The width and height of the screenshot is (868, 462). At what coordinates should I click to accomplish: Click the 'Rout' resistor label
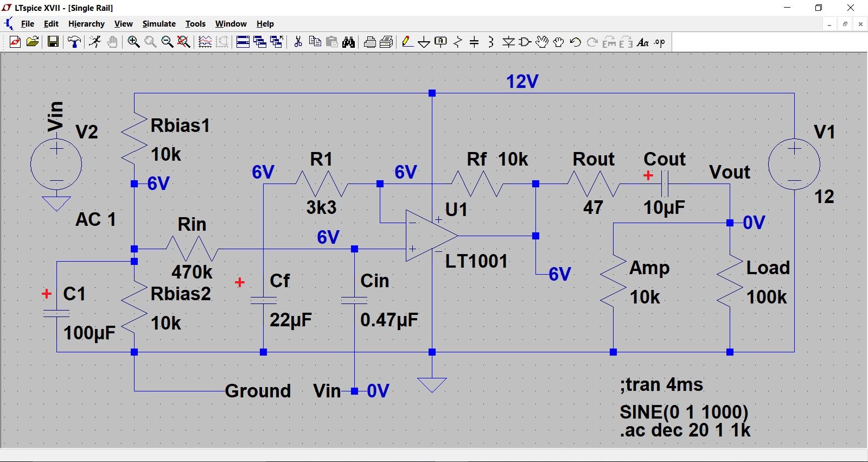[593, 159]
